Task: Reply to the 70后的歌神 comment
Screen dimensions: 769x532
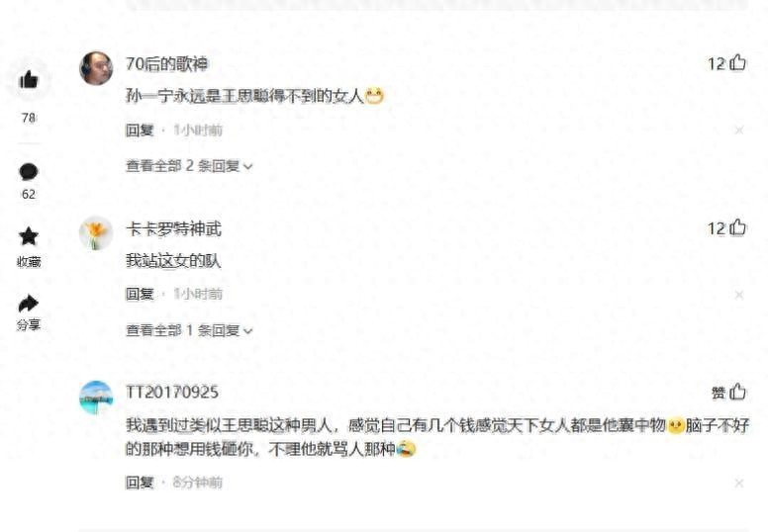Action: [140, 131]
